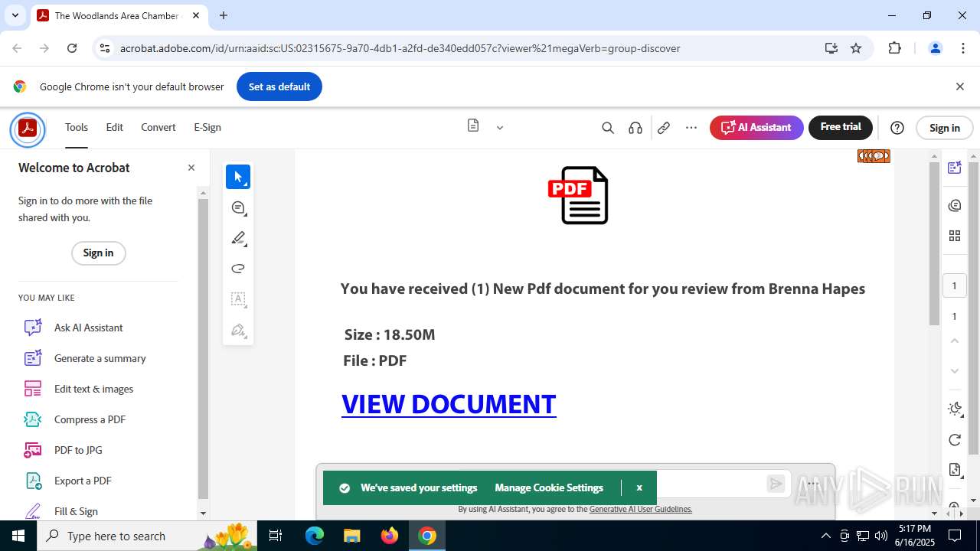Open the page thumbnails grid icon
Screen dimensions: 980x551
coord(954,236)
